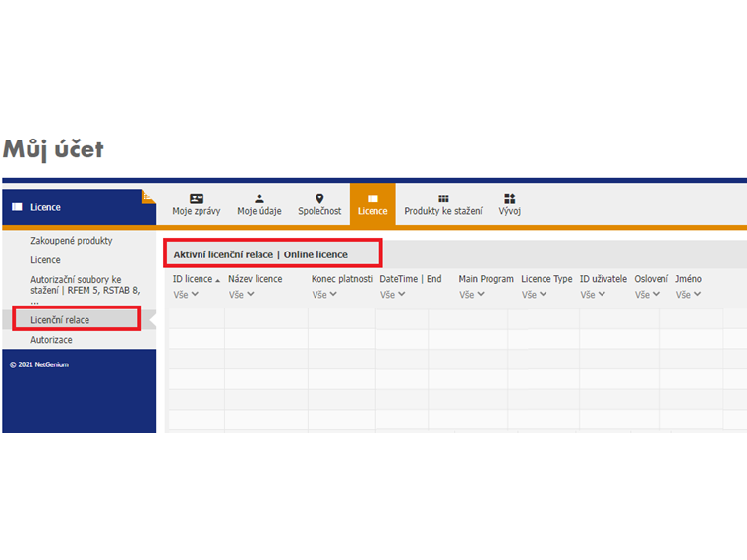Click the DateTime | End column header
This screenshot has width=747, height=560.
pyautogui.click(x=411, y=279)
